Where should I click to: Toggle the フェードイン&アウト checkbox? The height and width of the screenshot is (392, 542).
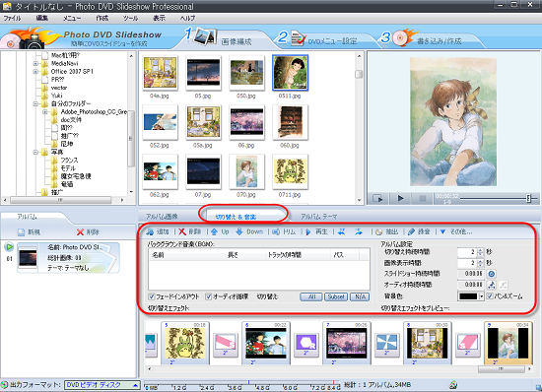tap(152, 296)
